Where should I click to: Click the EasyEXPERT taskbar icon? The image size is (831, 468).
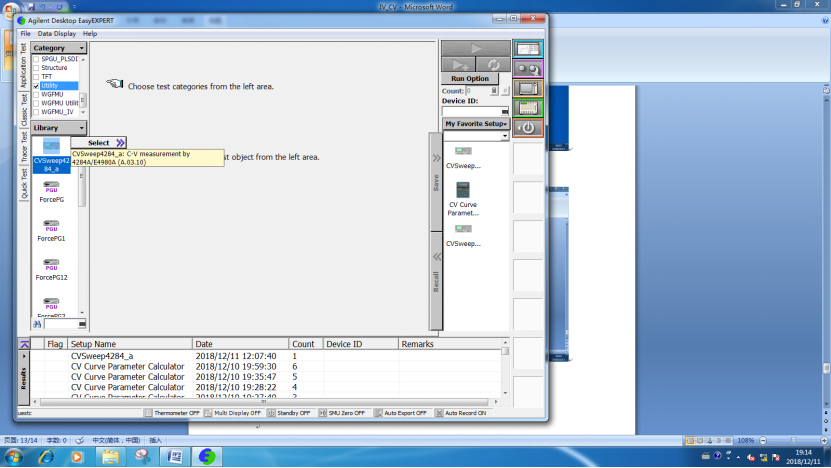(207, 456)
